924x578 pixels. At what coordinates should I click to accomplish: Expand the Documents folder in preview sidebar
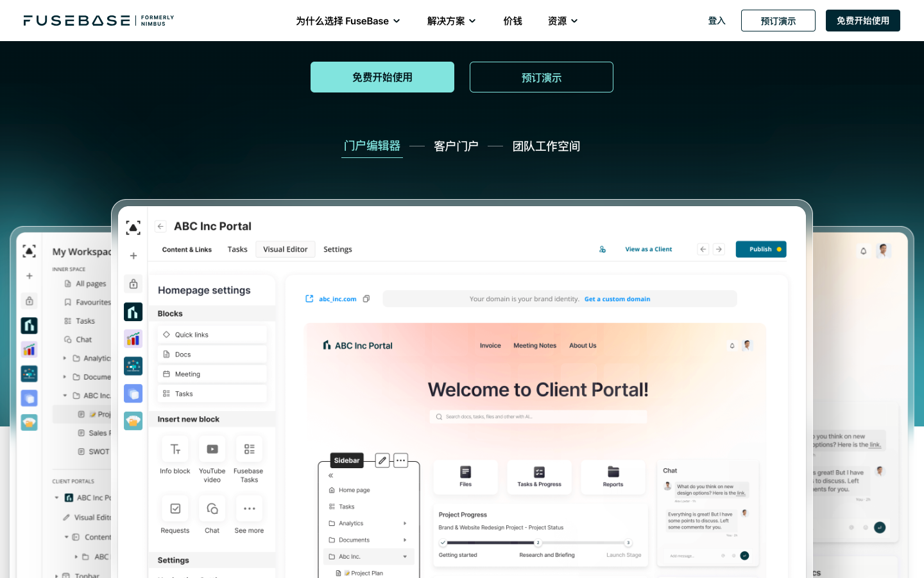pyautogui.click(x=405, y=540)
